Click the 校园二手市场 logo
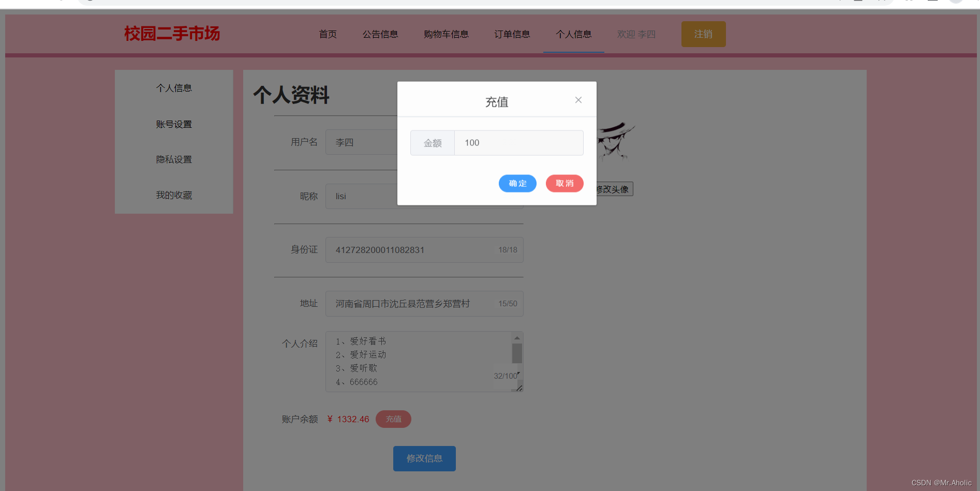Screen dimensions: 980x491 [171, 33]
